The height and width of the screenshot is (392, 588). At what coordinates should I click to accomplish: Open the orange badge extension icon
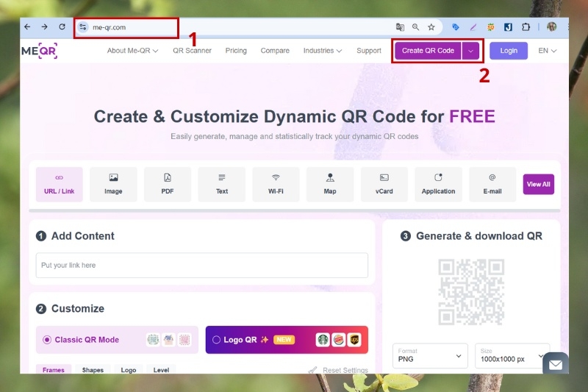point(490,27)
